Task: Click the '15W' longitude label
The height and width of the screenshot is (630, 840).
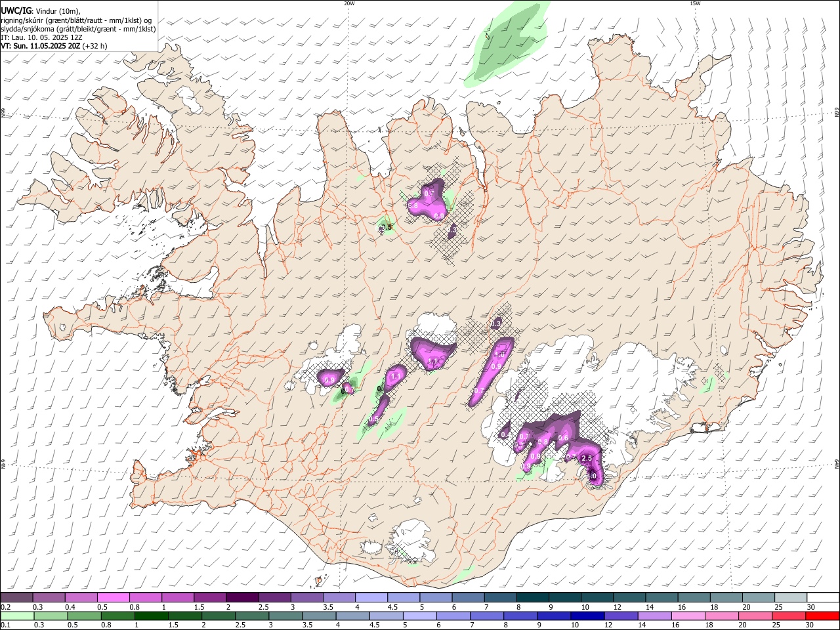Action: point(695,3)
